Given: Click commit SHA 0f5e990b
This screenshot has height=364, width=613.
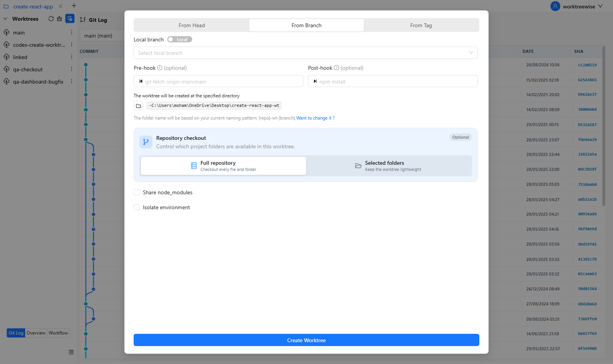Looking at the screenshot, I should (587, 349).
